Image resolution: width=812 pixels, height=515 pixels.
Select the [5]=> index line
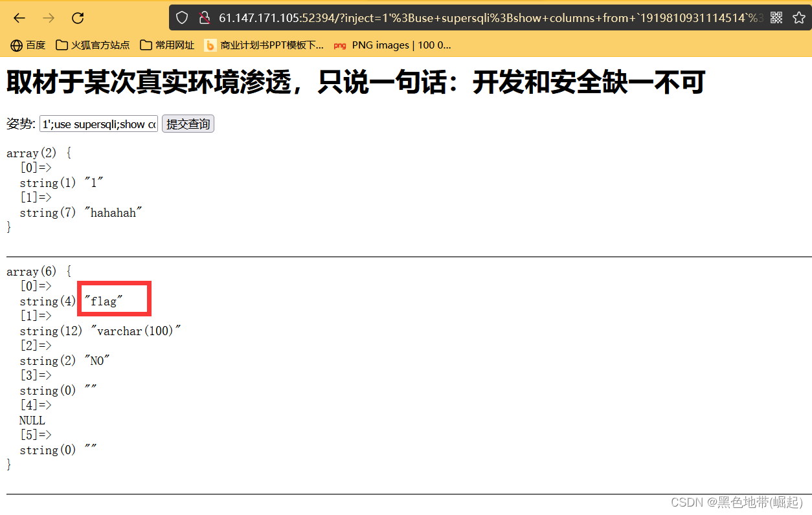(36, 435)
